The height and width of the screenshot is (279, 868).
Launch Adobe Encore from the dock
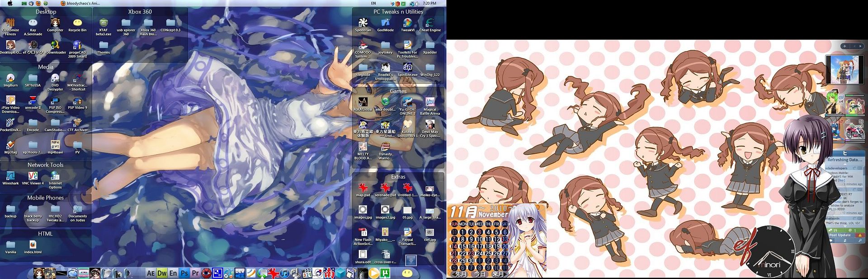173,273
